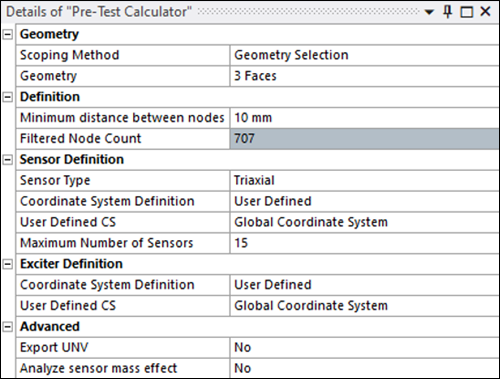This screenshot has width=500, height=379.
Task: Collapse the Exciter Definition section
Action: pyautogui.click(x=8, y=264)
